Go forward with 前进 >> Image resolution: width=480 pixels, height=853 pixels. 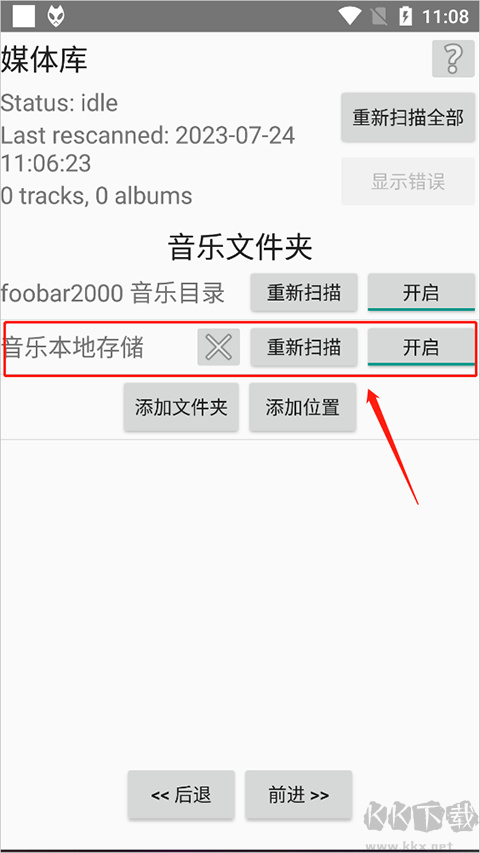(298, 795)
